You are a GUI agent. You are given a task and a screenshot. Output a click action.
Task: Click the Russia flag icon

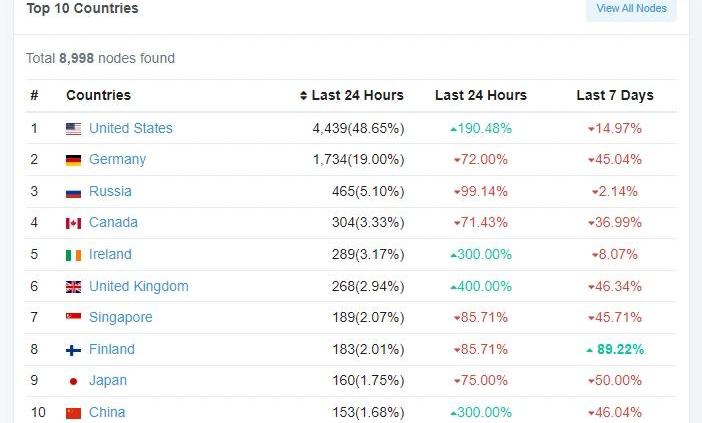(x=73, y=192)
